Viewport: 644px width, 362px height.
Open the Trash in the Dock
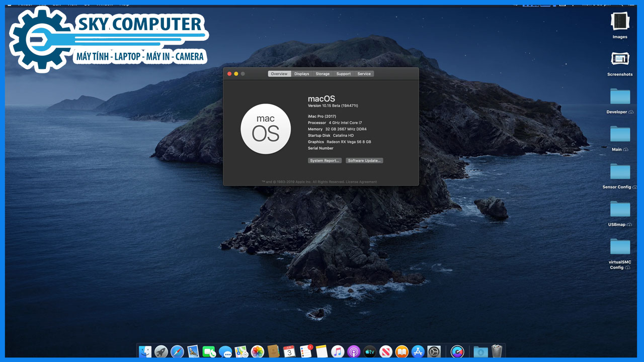497,351
